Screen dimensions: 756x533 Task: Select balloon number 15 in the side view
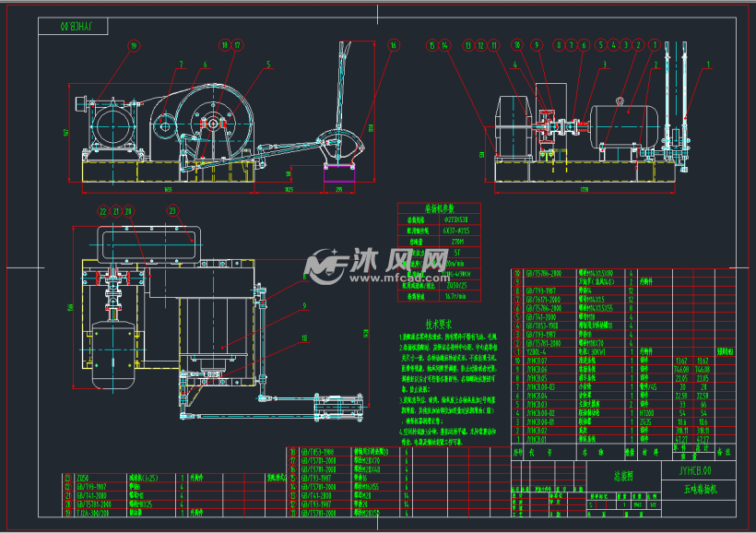[431, 44]
